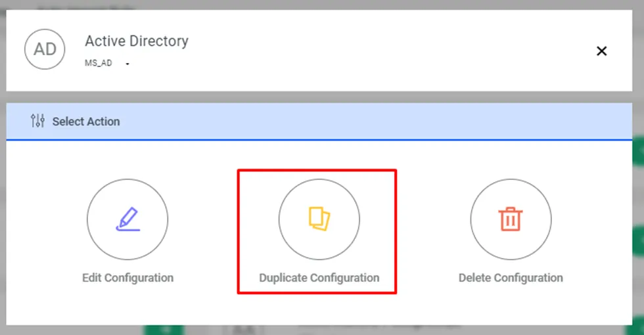Click the Delete Configuration trash icon
644x335 pixels.
pos(511,219)
